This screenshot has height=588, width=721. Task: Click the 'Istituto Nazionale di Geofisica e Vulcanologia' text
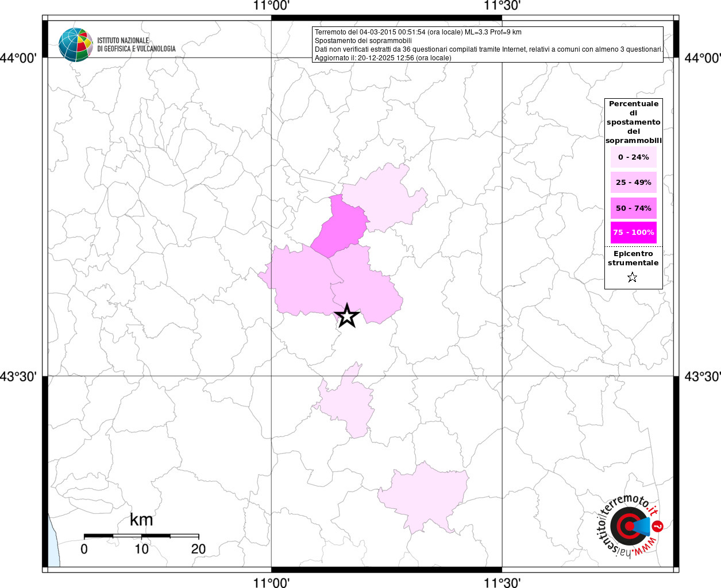pyautogui.click(x=136, y=45)
